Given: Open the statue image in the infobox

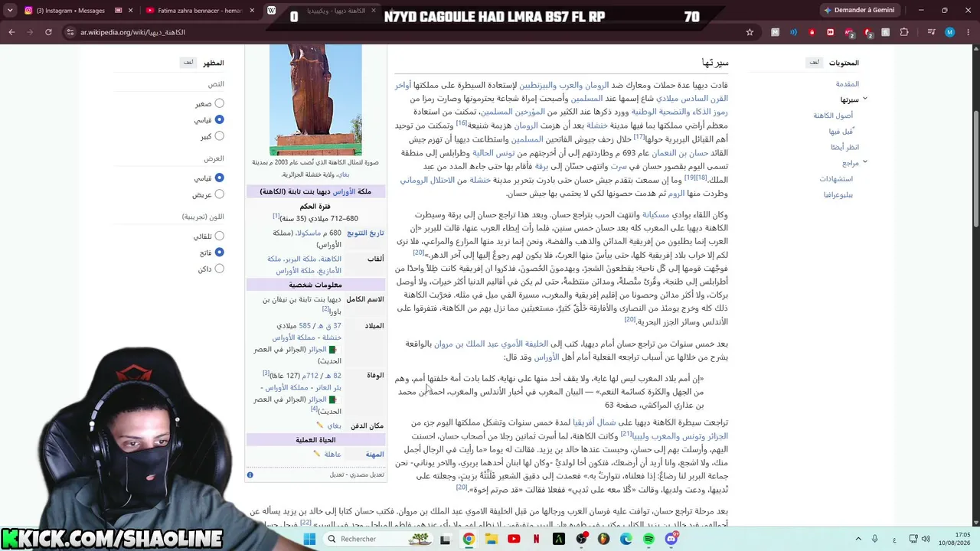Looking at the screenshot, I should (315, 99).
